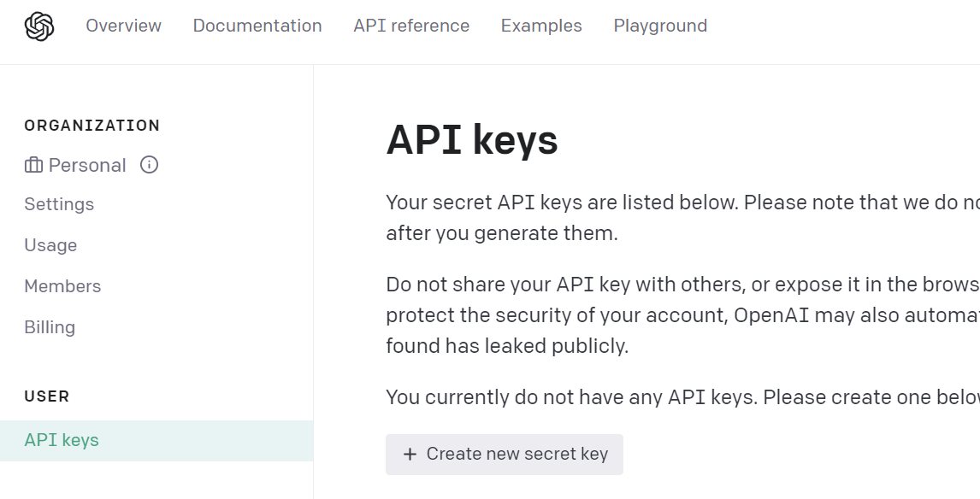Launch the Playground from top nav

tap(660, 26)
